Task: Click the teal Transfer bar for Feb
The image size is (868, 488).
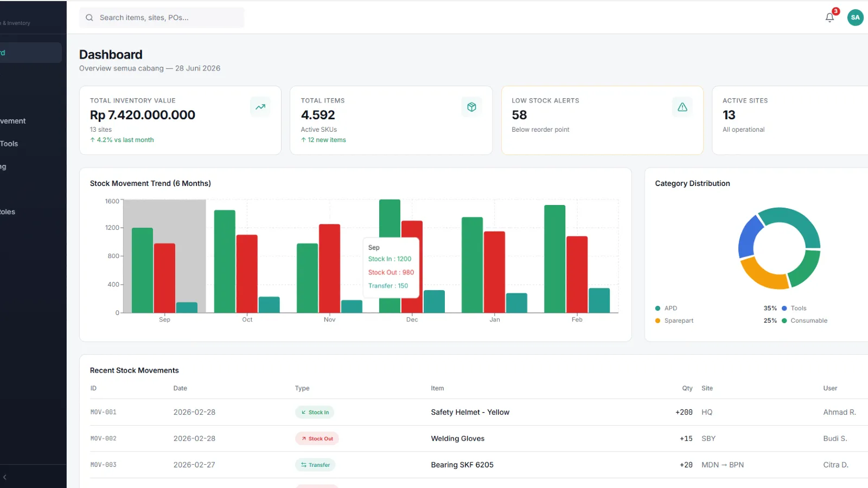Action: pos(599,300)
